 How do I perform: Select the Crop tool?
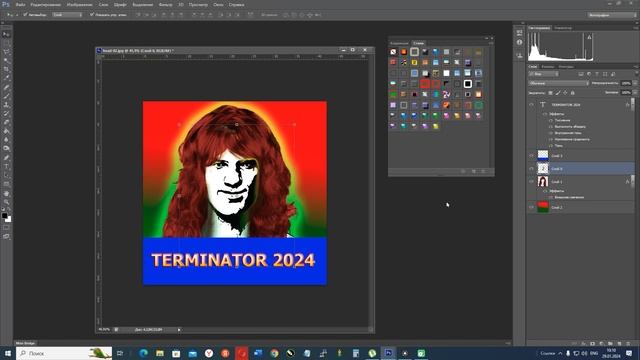coord(6,69)
